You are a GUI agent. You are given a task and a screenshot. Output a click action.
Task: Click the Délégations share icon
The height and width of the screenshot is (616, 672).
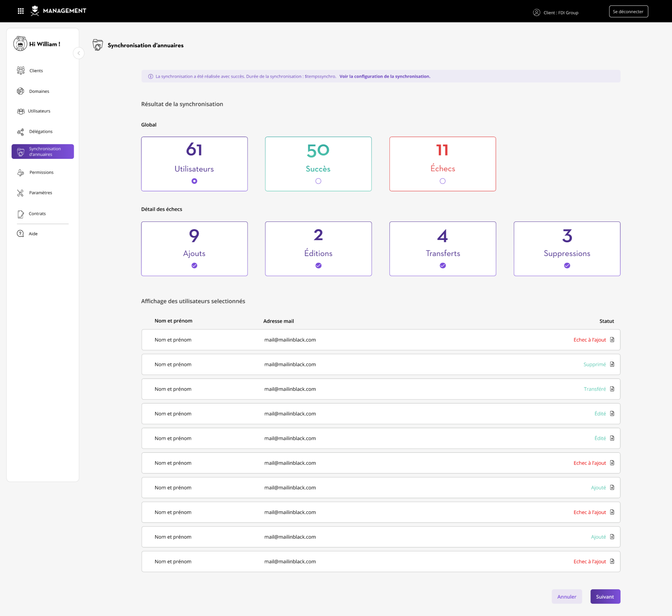click(x=20, y=132)
